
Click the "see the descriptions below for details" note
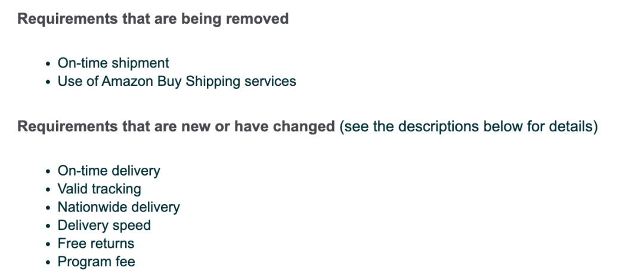pyautogui.click(x=468, y=127)
